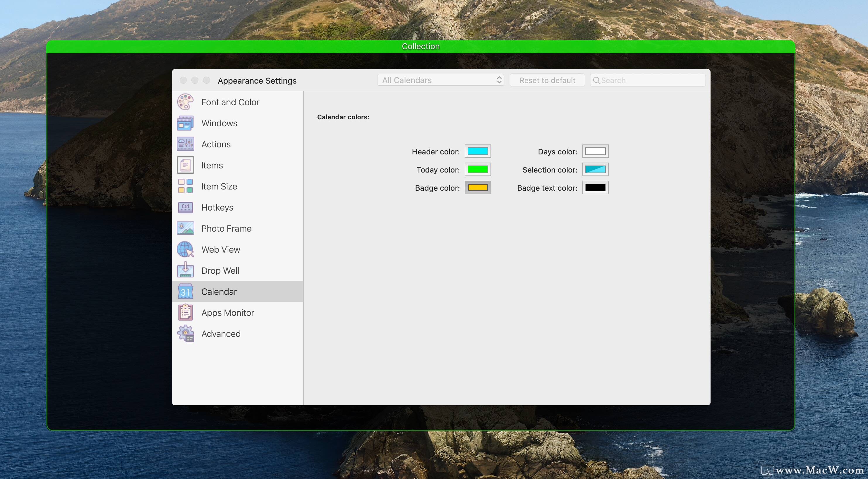The image size is (868, 479).
Task: Select the Windows settings icon
Action: [185, 123]
